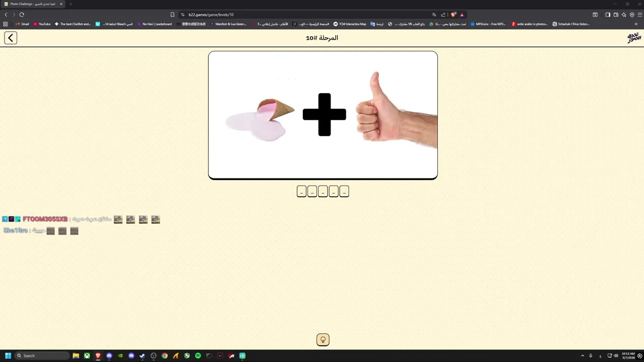Expand the system tray hidden icons
Image resolution: width=644 pixels, height=362 pixels.
click(583, 356)
